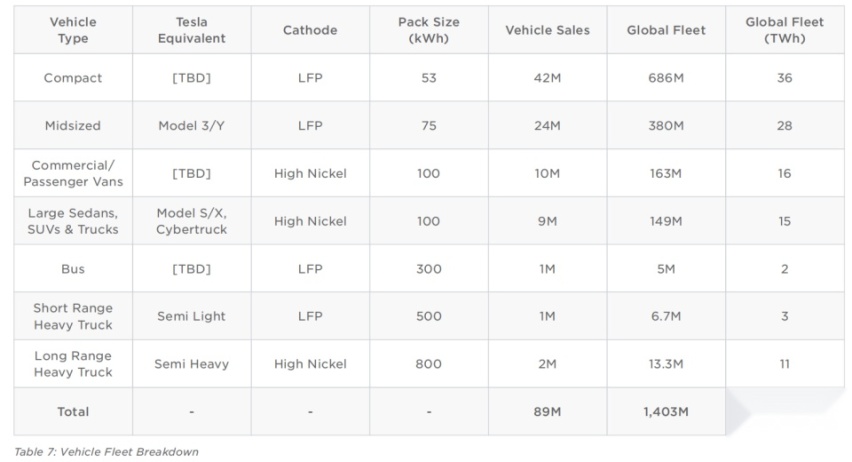Click the Compact vehicle type cell
This screenshot has height=462, width=852.
[73, 78]
